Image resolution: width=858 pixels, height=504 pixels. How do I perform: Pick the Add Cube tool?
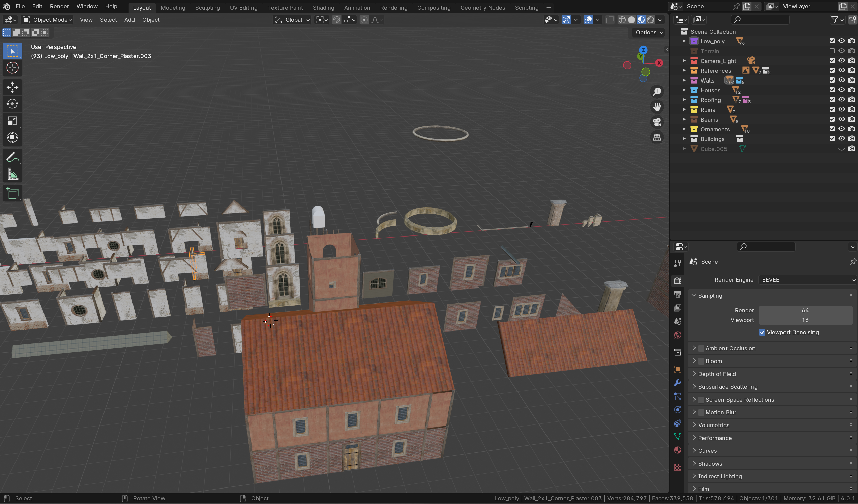point(12,193)
